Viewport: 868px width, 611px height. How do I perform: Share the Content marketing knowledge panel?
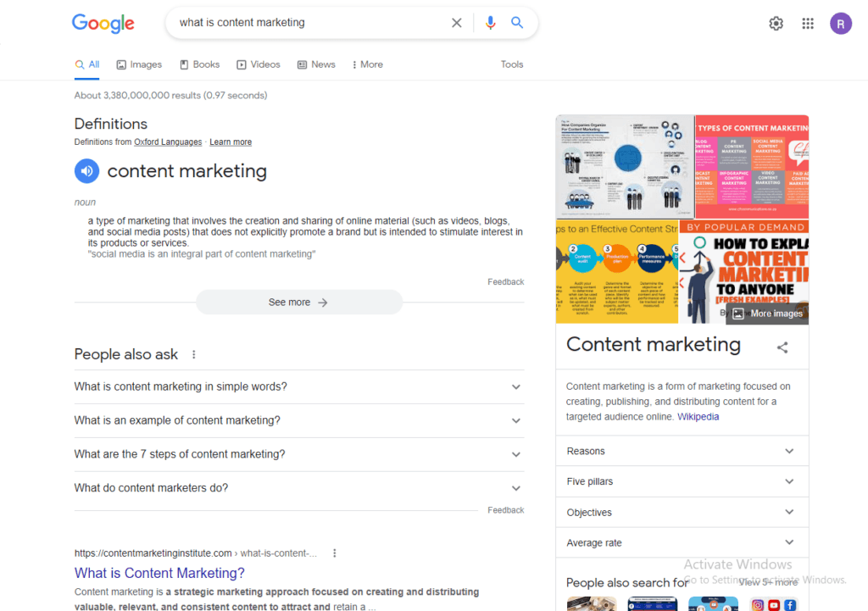point(782,347)
